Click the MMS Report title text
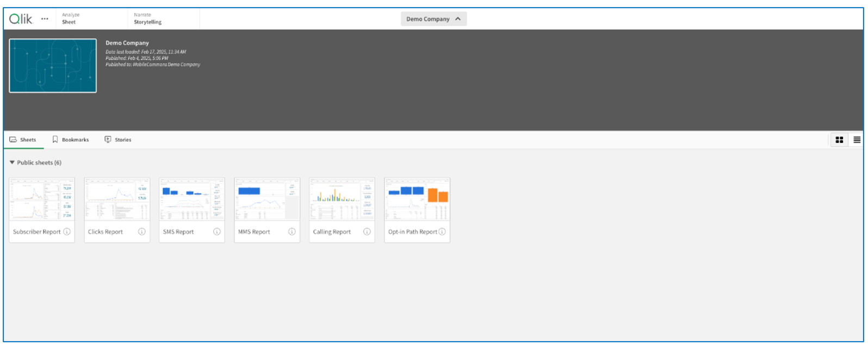The height and width of the screenshot is (345, 868). click(x=254, y=232)
